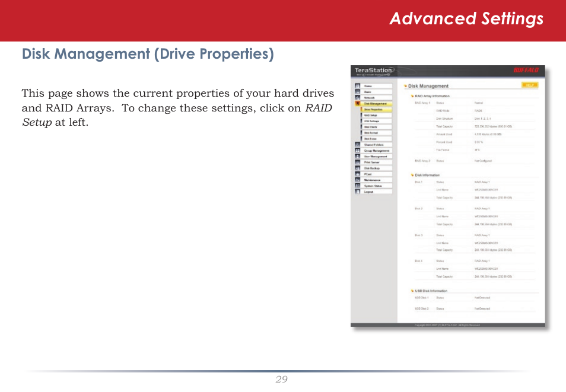Click the RAID Array 1 label
The width and height of the screenshot is (566, 392).
[x=422, y=103]
